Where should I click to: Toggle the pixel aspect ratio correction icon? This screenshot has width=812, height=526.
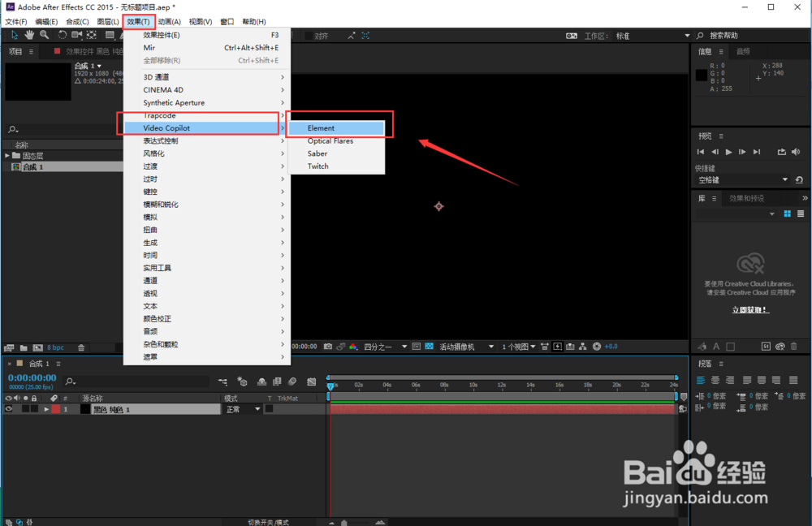tap(544, 347)
